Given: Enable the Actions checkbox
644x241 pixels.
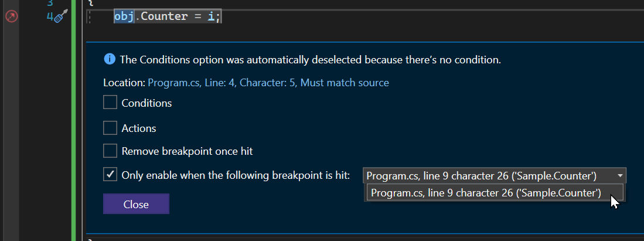Looking at the screenshot, I should click(110, 128).
